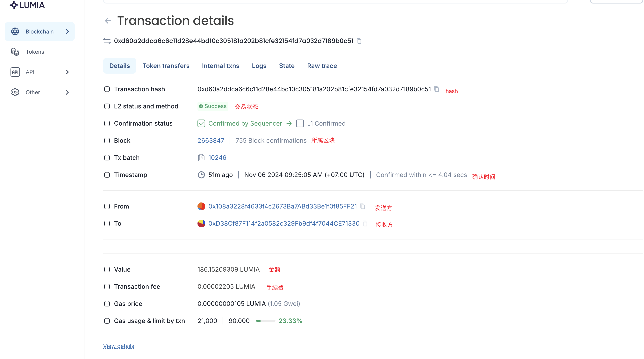Click the L1 Confirmed checkbox
Viewport: 644px width, 359px height.
pos(300,123)
